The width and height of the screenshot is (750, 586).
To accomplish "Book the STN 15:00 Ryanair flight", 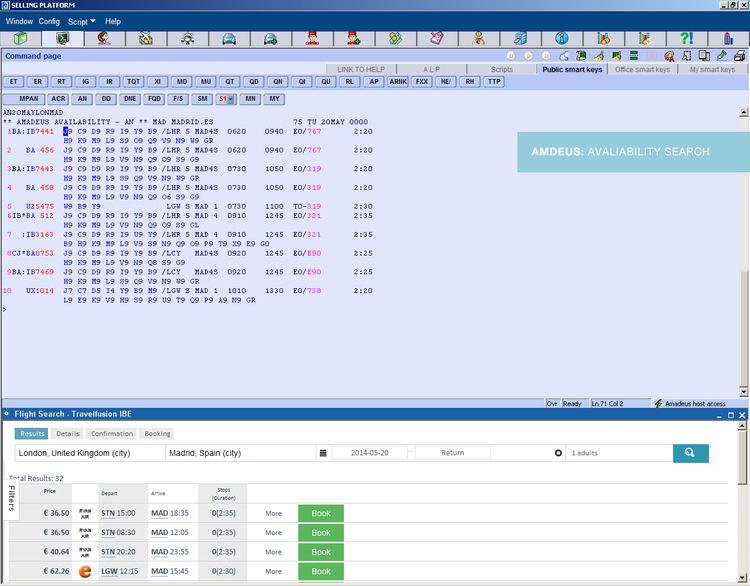I will tap(321, 513).
